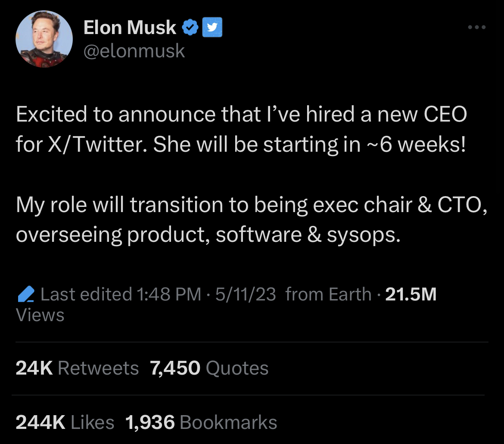504x444 pixels.
Task: Open Elon Musk's profile picture
Action: coord(44,39)
